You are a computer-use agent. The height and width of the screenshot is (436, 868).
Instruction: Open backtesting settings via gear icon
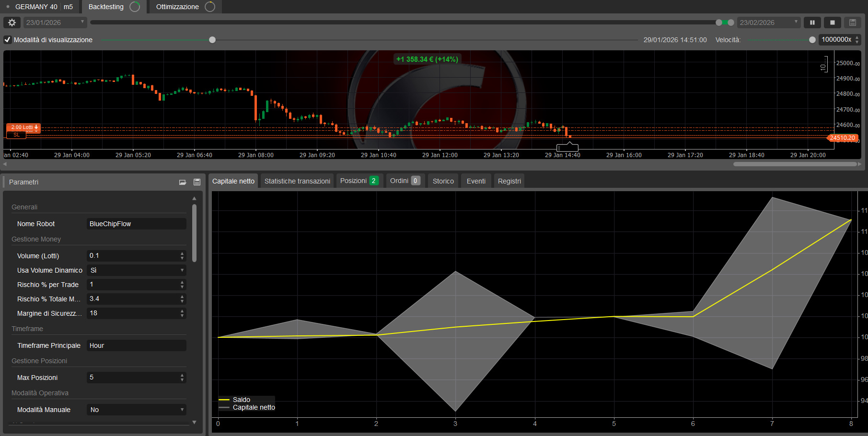pyautogui.click(x=12, y=22)
